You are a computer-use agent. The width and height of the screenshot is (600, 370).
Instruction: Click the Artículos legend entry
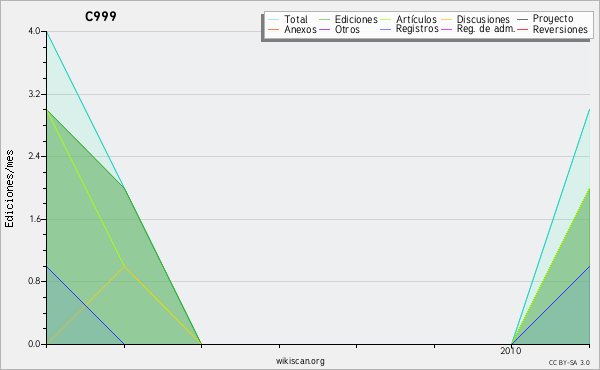[x=416, y=19]
